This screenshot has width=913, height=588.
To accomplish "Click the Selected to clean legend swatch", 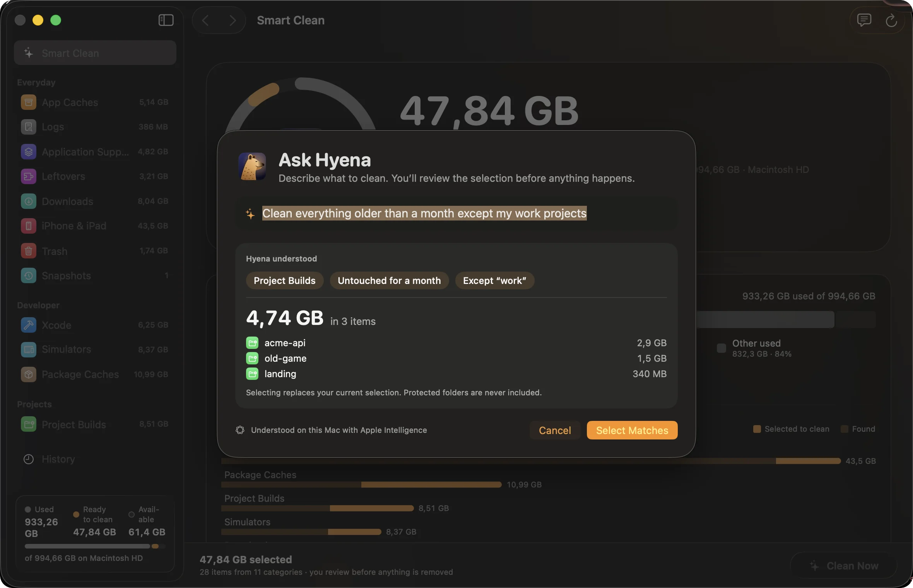I will point(757,429).
